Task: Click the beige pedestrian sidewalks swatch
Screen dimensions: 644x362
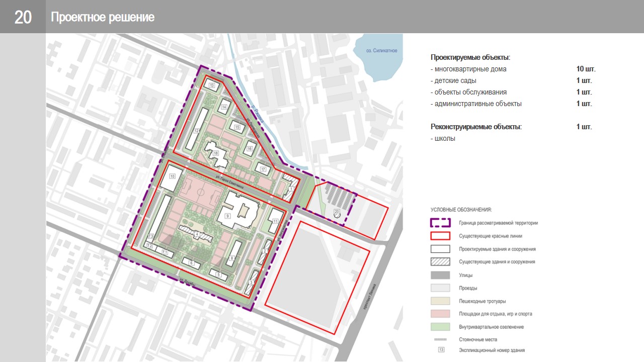Action: click(x=440, y=301)
